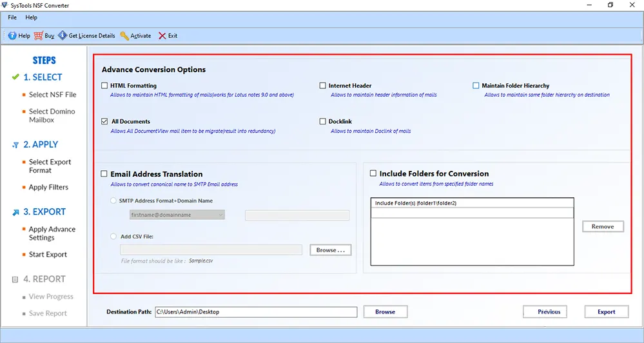The height and width of the screenshot is (343, 644).
Task: Restore down the NSF Converter window
Action: tap(610, 5)
